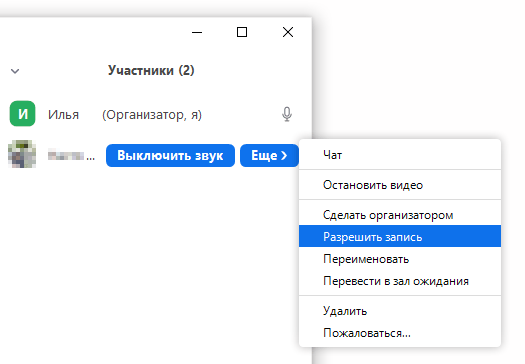Image resolution: width=525 pixels, height=364 pixels.
Task: Minimize the participants window
Action: pos(197,32)
